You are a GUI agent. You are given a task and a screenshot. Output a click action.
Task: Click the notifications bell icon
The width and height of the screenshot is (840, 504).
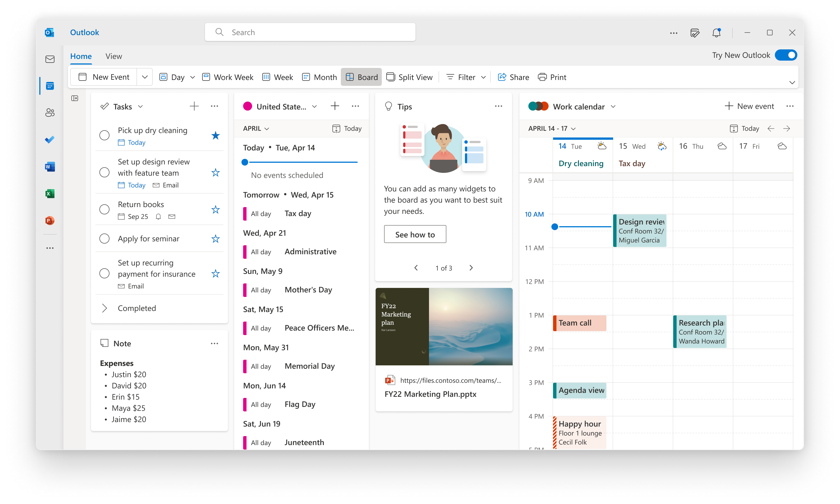click(716, 32)
